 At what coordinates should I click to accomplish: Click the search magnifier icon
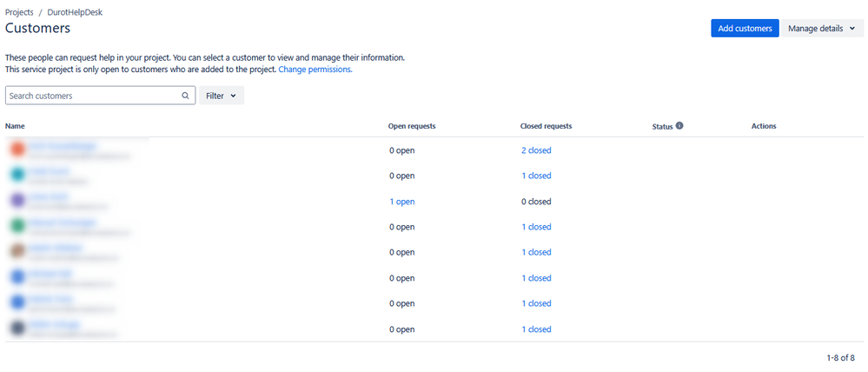(185, 96)
